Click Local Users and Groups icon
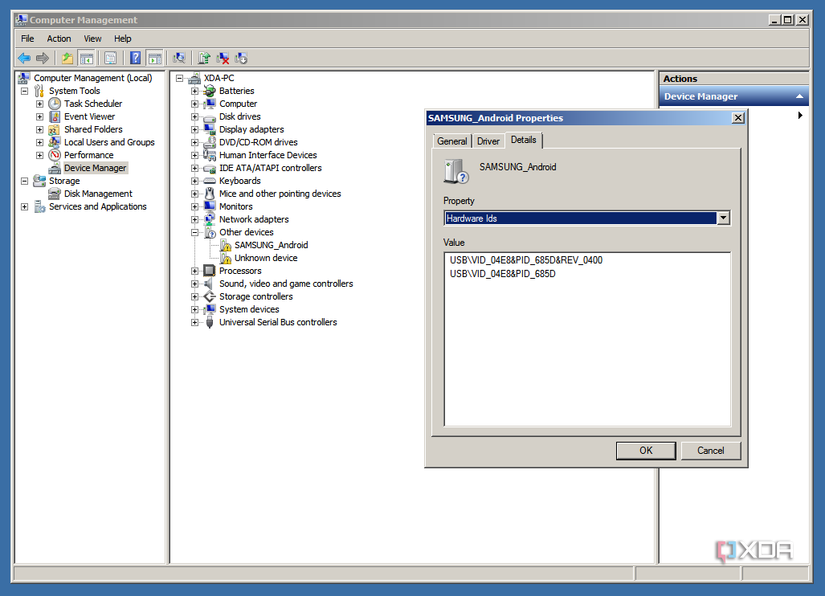This screenshot has height=596, width=825. [x=55, y=142]
